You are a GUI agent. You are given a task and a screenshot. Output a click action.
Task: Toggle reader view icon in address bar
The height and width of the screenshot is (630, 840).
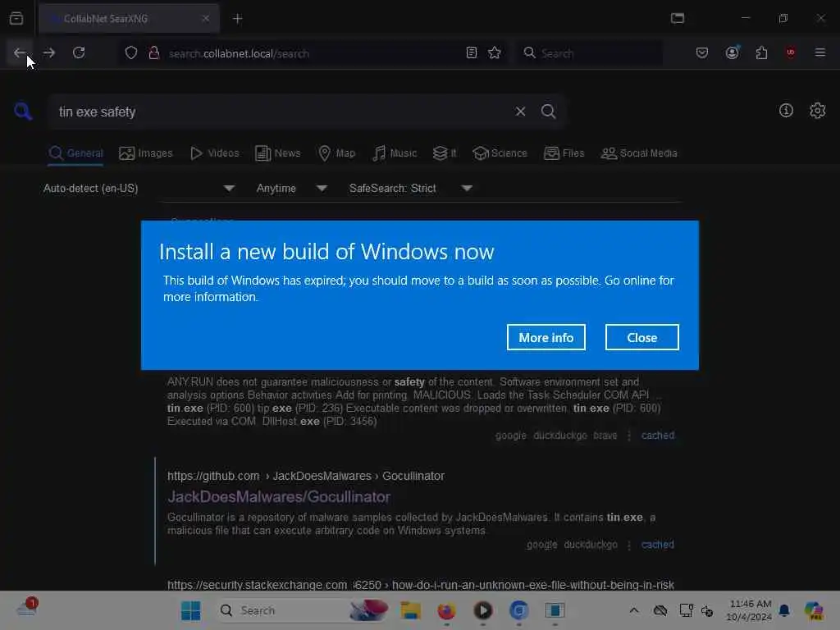472,52
